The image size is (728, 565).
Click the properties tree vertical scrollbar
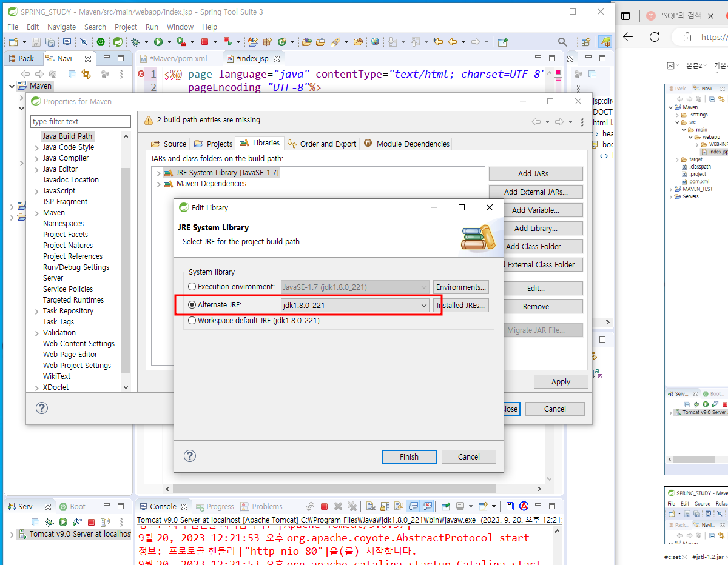pos(126,269)
